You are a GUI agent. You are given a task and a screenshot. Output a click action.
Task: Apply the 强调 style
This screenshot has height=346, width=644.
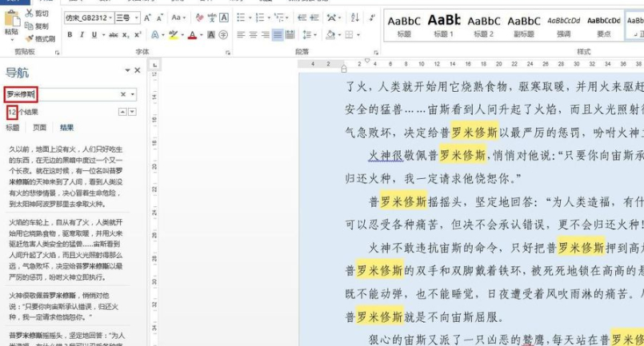click(563, 26)
